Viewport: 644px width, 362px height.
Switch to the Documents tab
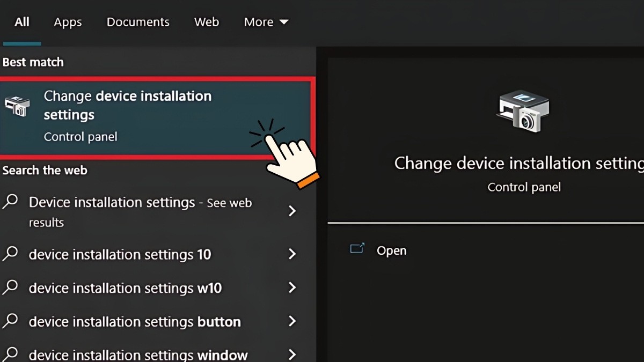(x=138, y=22)
